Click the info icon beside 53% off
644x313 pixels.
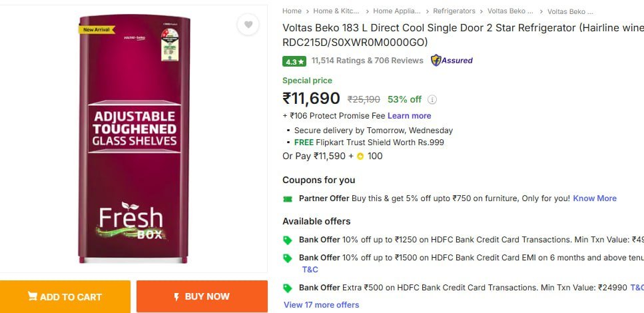coord(432,100)
